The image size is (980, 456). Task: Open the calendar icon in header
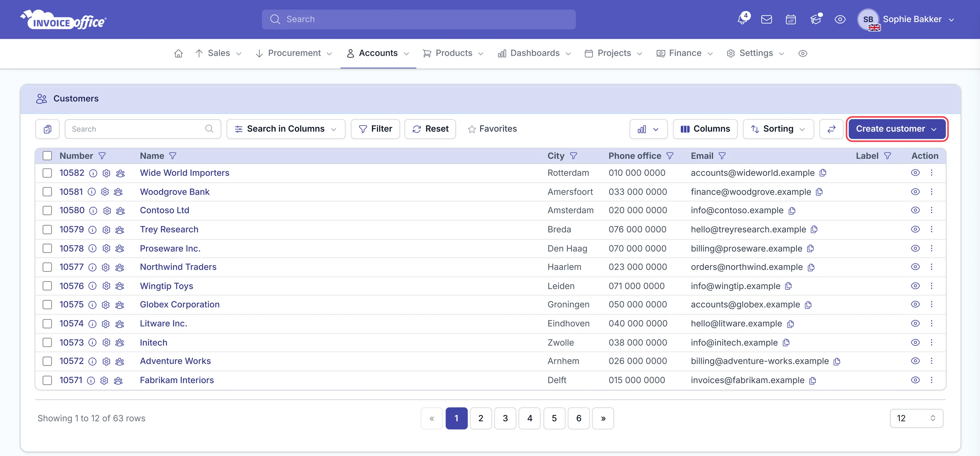click(790, 19)
